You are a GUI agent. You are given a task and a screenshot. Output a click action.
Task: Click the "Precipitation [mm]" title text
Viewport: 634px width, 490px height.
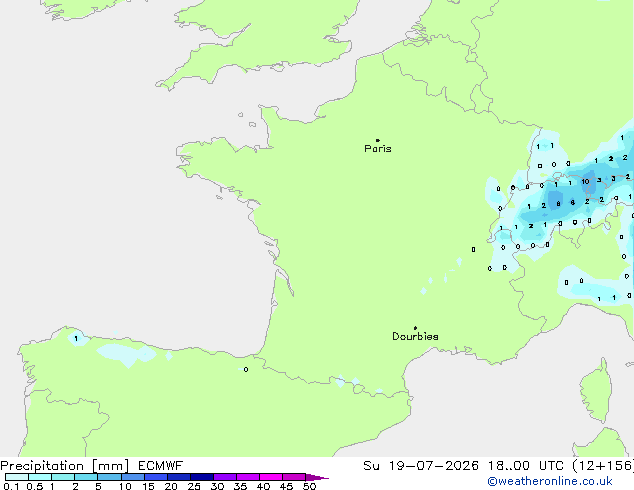(x=65, y=466)
